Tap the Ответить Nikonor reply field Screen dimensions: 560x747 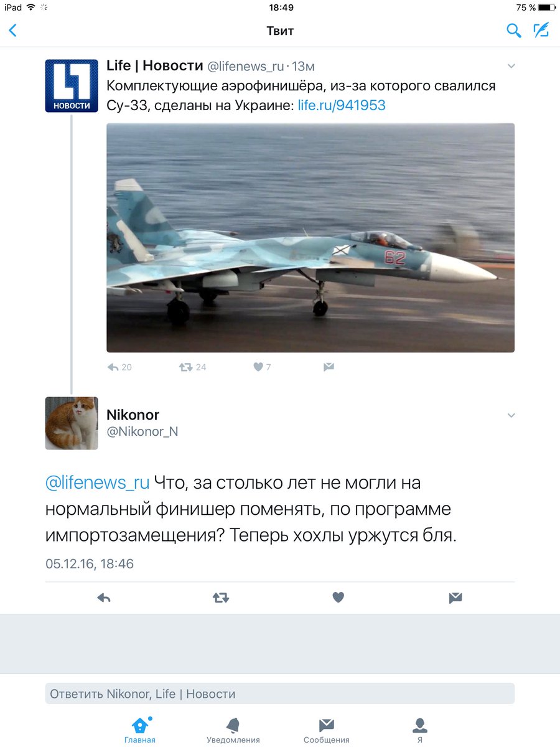click(x=280, y=693)
